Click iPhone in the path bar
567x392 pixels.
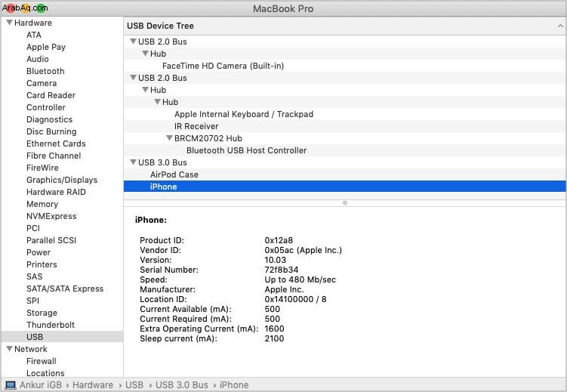[233, 385]
